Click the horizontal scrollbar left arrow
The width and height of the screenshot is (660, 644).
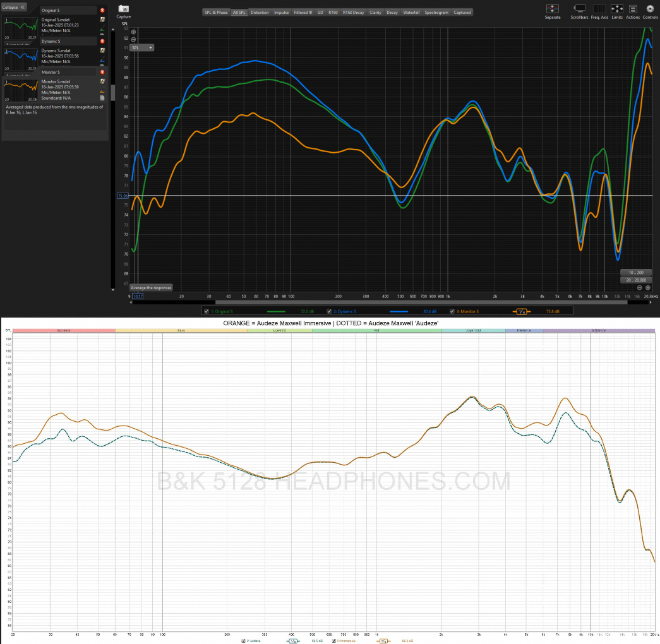point(131,302)
